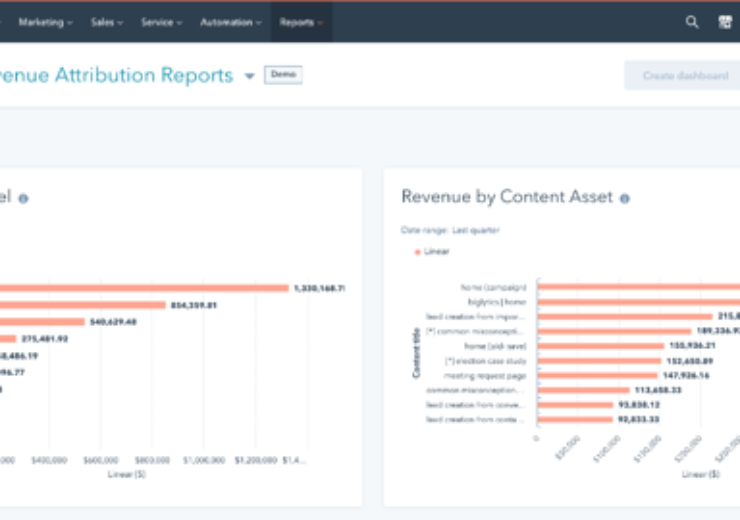The image size is (740, 520).
Task: Open the Service dropdown menu
Action: coord(160,22)
